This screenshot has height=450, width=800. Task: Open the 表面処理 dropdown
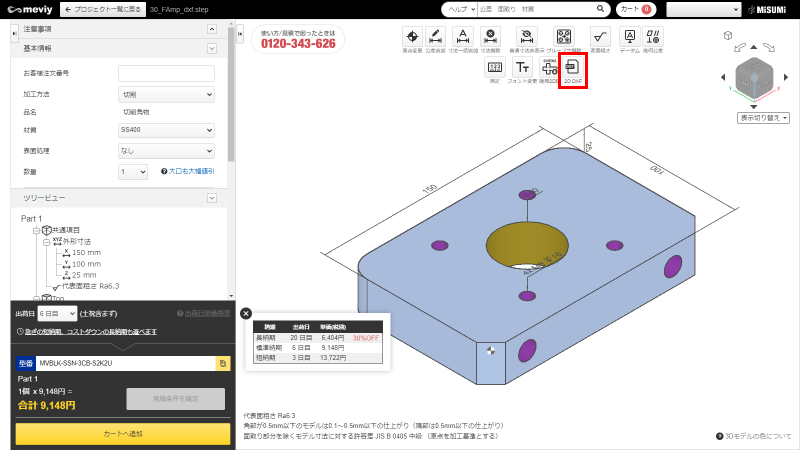pos(166,151)
